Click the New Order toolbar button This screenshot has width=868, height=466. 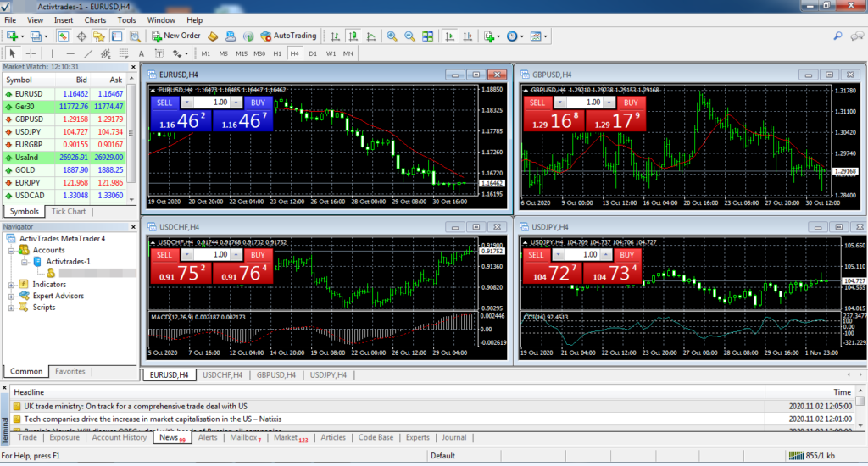[175, 36]
